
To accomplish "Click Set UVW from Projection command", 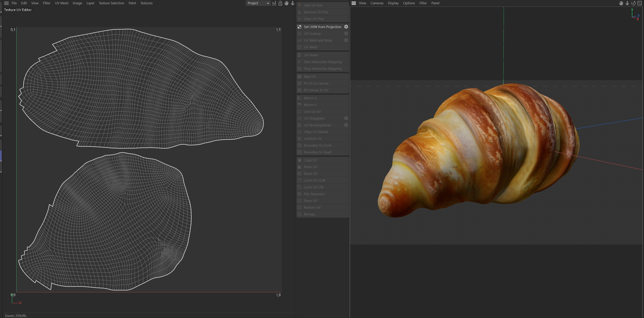I will (322, 27).
